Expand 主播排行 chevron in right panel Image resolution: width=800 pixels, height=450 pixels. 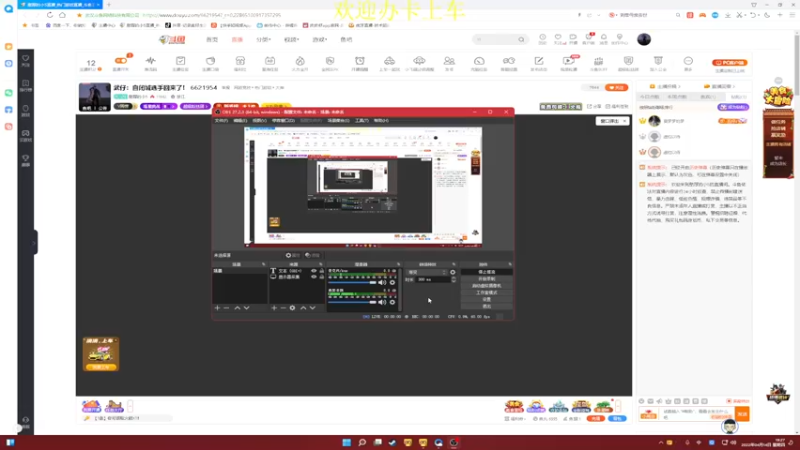pos(679,86)
